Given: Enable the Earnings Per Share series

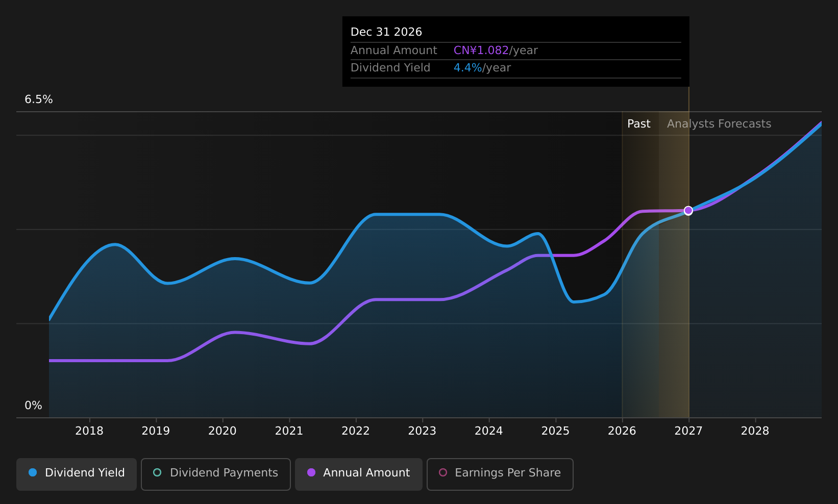Looking at the screenshot, I should point(500,474).
